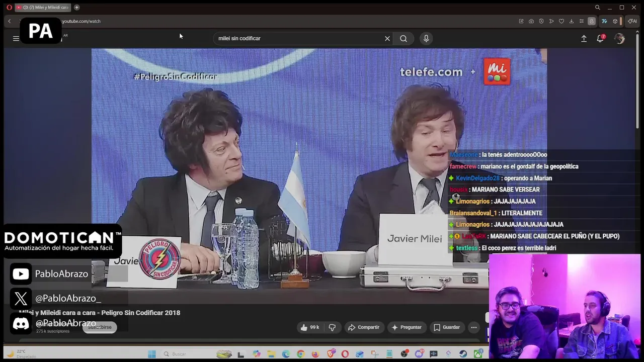644x362 pixels.
Task: Open Opera My Flow send icon
Action: point(551,21)
